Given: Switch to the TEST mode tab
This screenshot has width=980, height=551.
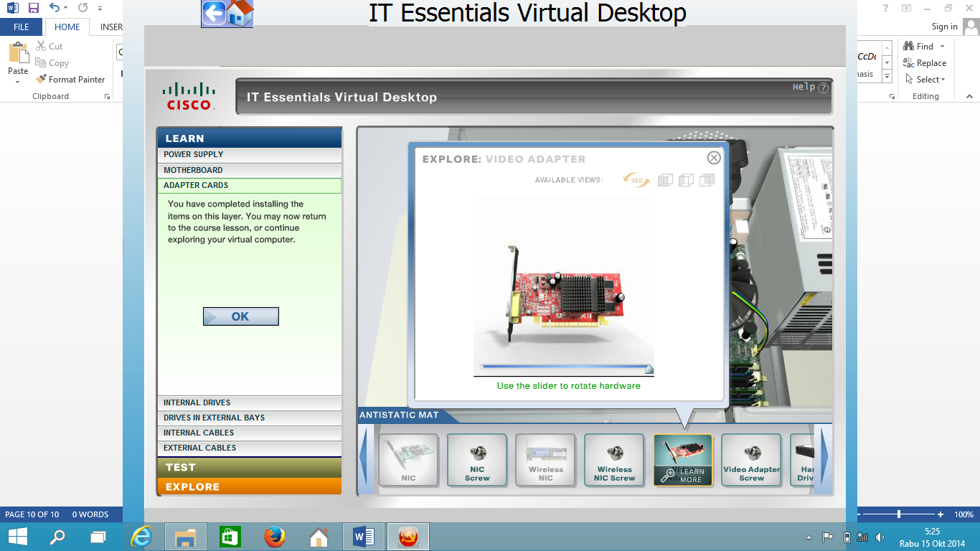Looking at the screenshot, I should 249,467.
